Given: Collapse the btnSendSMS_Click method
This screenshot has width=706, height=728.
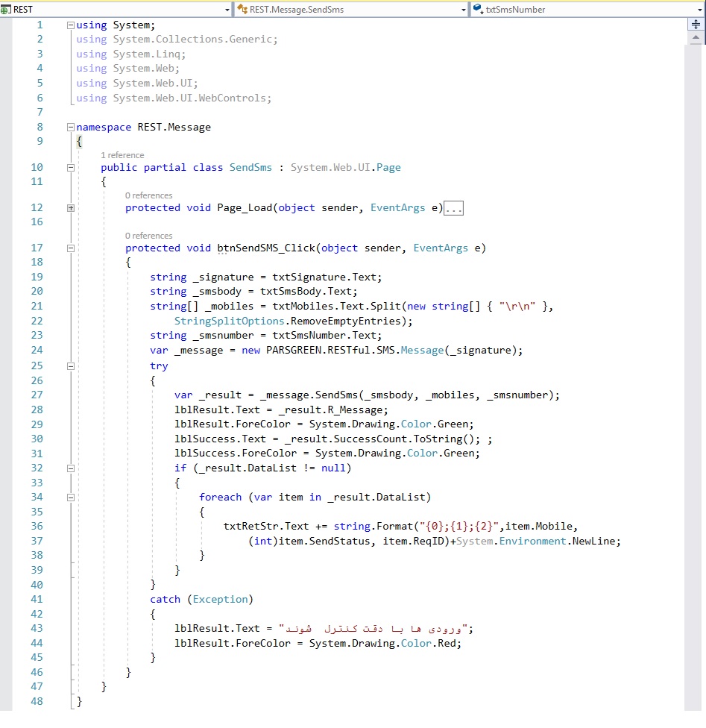Looking at the screenshot, I should (71, 248).
